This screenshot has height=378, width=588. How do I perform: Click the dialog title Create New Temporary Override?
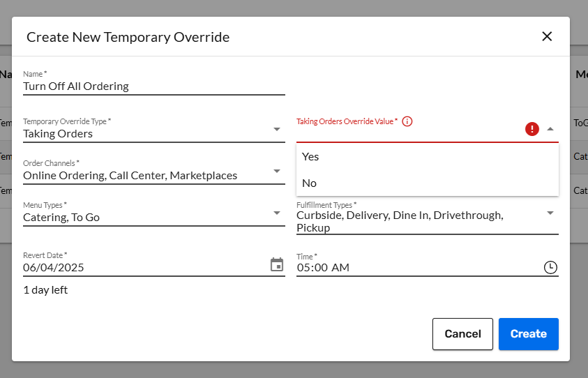pos(128,37)
